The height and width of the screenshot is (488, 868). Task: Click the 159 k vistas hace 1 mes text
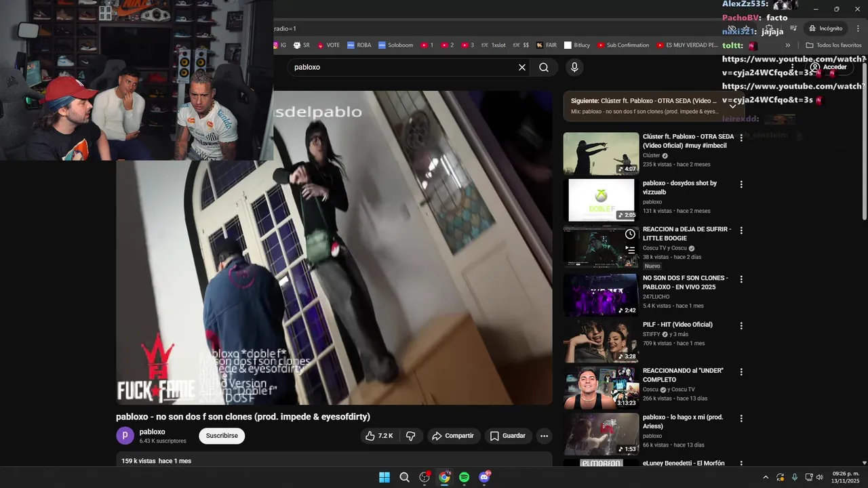[157, 461]
